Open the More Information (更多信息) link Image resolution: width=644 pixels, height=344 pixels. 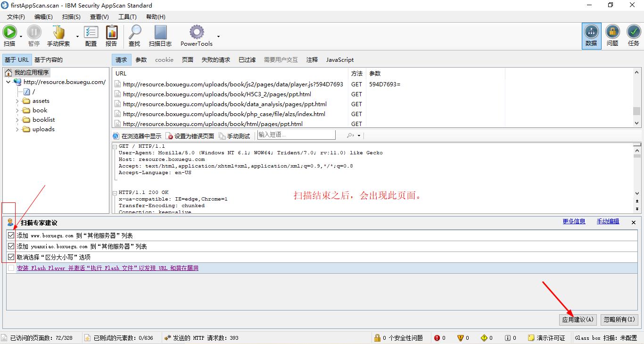[x=574, y=221]
